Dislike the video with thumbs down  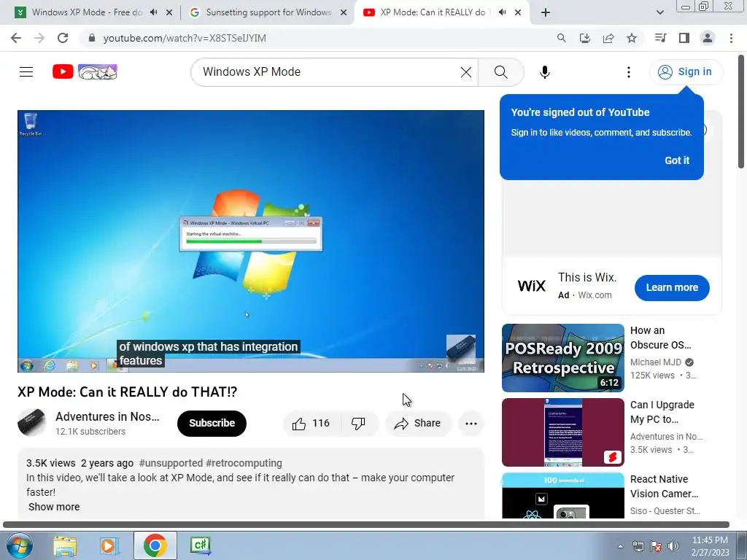358,424
